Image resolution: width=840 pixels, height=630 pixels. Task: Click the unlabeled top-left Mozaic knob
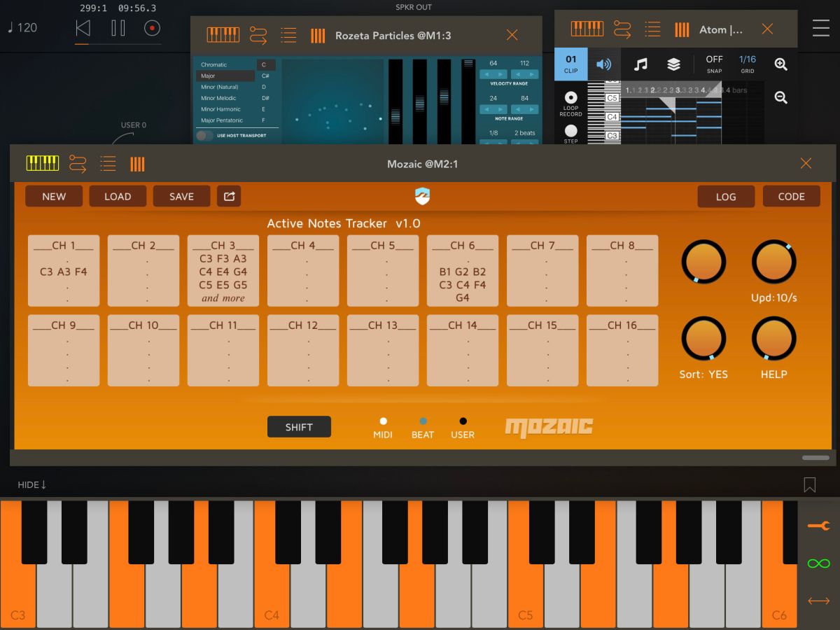[703, 262]
